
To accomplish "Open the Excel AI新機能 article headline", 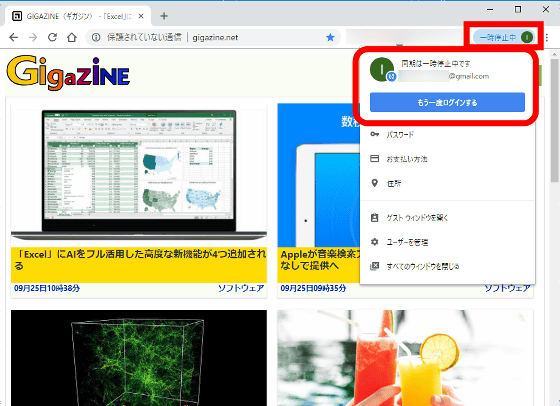I will pos(141,260).
